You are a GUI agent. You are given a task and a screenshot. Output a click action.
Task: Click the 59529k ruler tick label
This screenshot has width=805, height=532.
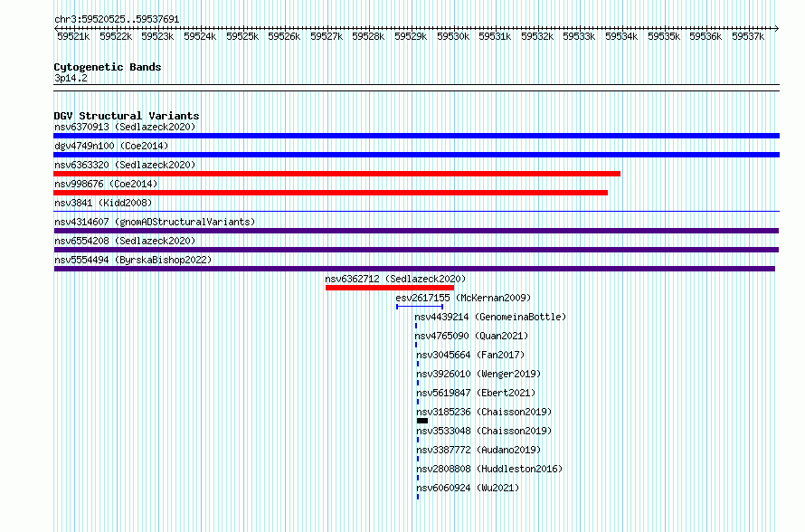point(411,36)
